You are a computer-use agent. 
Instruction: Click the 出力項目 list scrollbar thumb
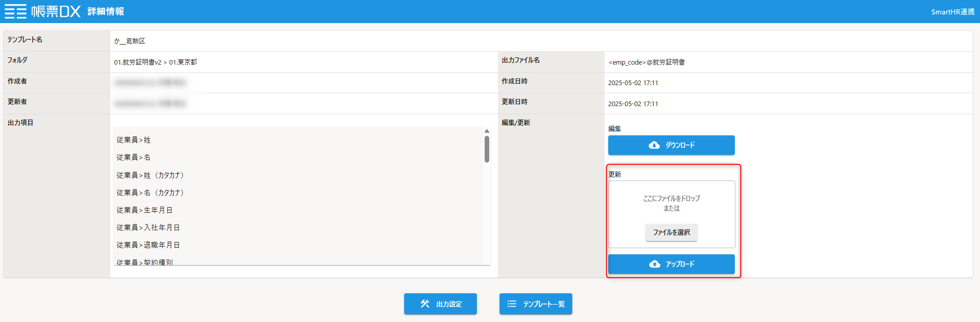click(487, 149)
